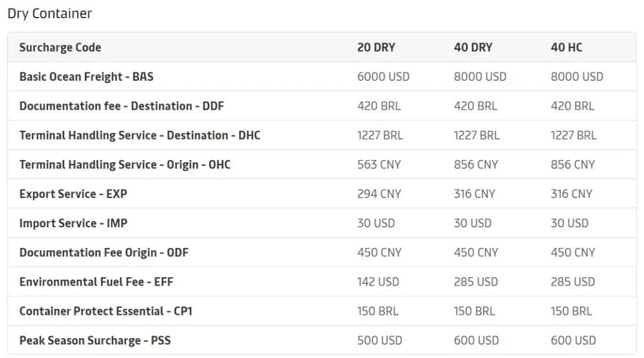Click the 20 DRY column header

click(376, 48)
